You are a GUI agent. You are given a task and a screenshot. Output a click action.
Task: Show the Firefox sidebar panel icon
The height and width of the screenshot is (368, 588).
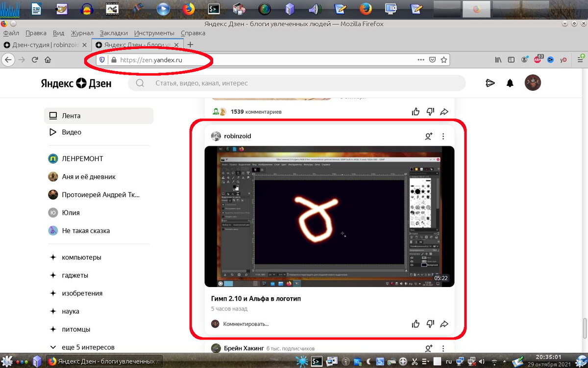click(x=511, y=60)
